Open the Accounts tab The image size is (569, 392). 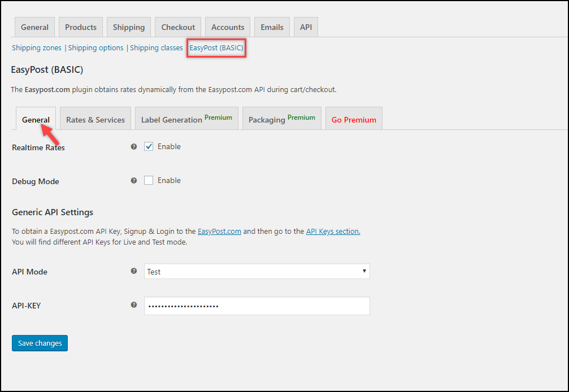pyautogui.click(x=228, y=27)
